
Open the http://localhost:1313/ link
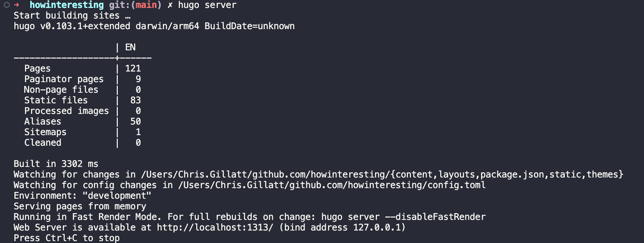[x=215, y=227]
